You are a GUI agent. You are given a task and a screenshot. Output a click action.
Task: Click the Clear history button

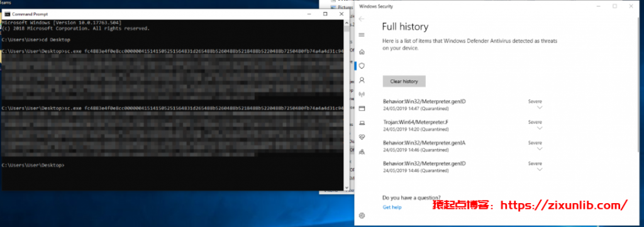point(404,81)
